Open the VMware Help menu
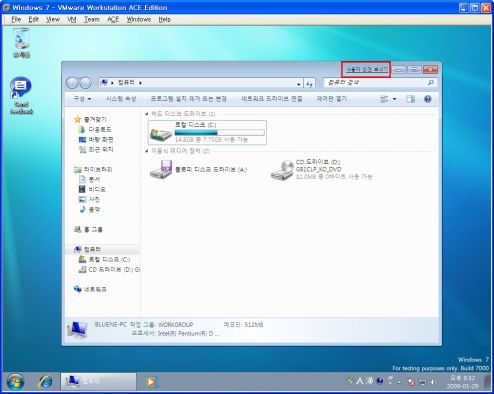The height and width of the screenshot is (394, 494). pyautogui.click(x=164, y=19)
